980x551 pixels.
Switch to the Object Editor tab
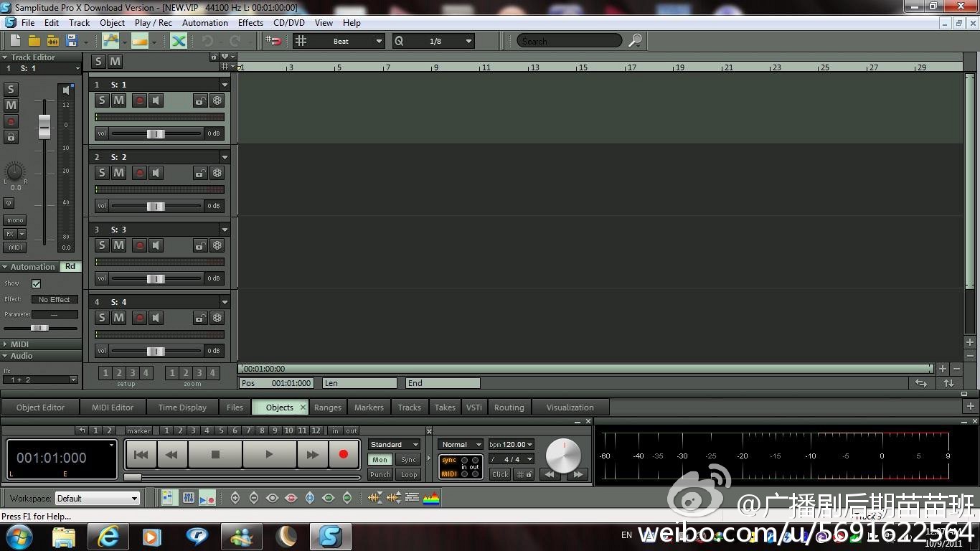(40, 407)
